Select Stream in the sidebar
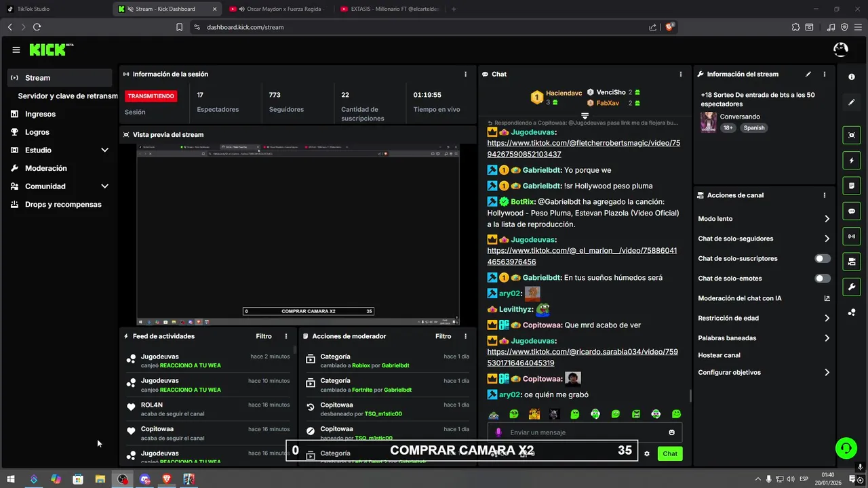Viewport: 868px width, 488px height. (60, 78)
